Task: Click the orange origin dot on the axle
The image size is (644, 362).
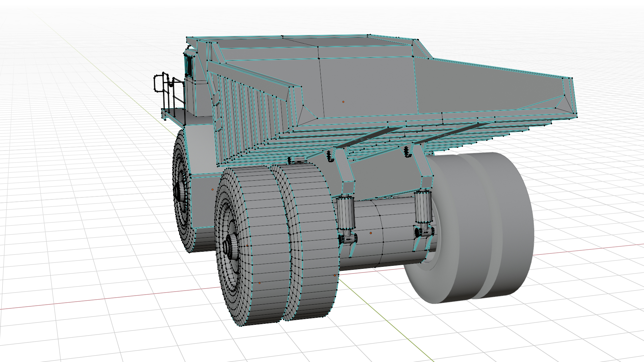Action: pos(371,233)
